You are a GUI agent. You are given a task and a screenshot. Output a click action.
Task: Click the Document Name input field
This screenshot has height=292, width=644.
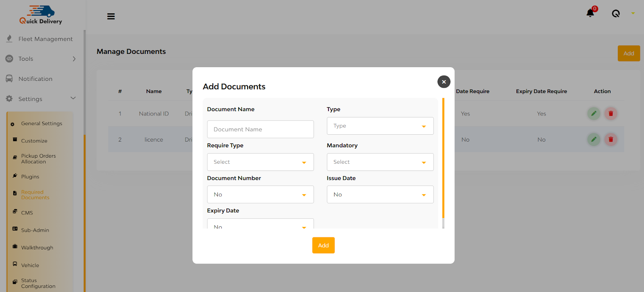coord(260,129)
